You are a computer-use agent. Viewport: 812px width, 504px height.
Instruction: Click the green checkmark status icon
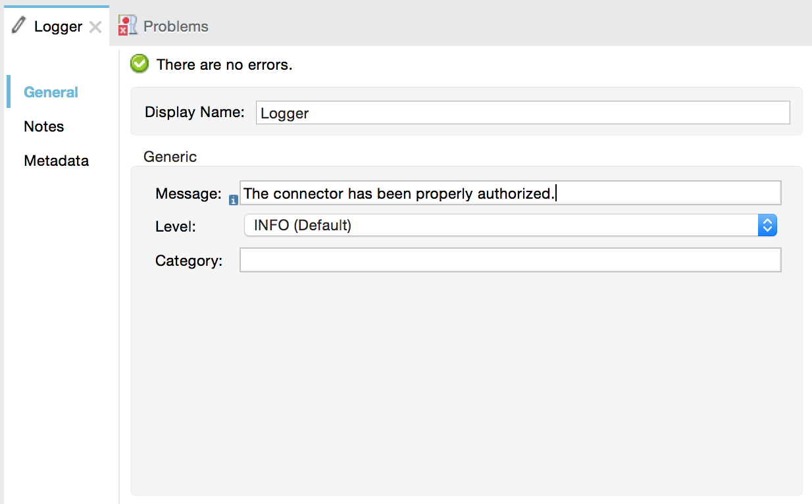[139, 64]
